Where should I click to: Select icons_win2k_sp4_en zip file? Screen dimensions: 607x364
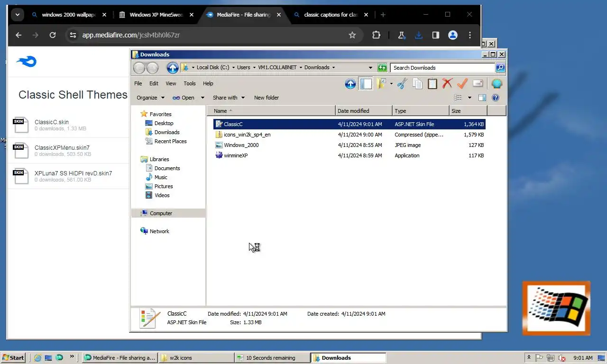tap(247, 135)
